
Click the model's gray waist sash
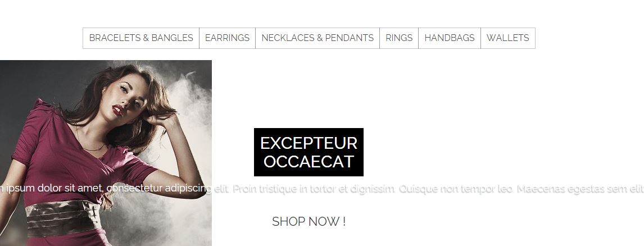point(64,218)
